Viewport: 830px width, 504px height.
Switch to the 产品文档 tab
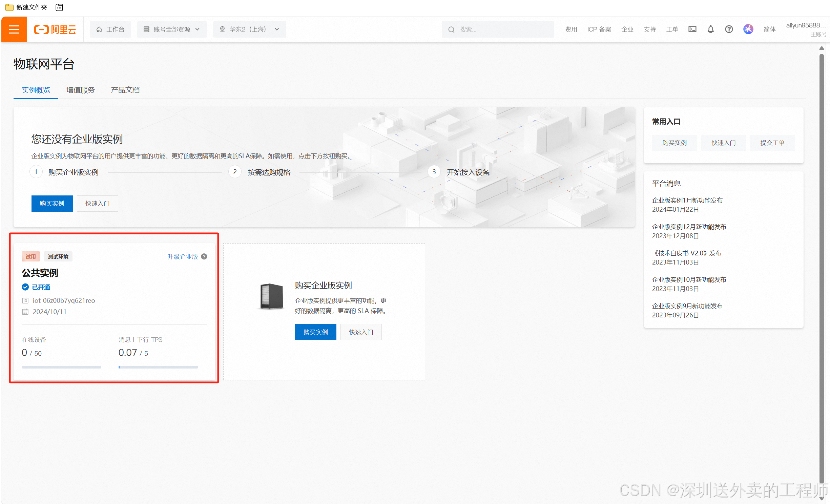pyautogui.click(x=125, y=90)
